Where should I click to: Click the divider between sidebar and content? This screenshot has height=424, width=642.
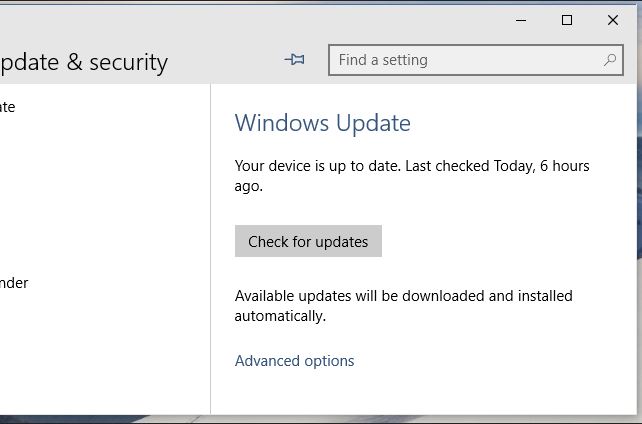(x=210, y=249)
